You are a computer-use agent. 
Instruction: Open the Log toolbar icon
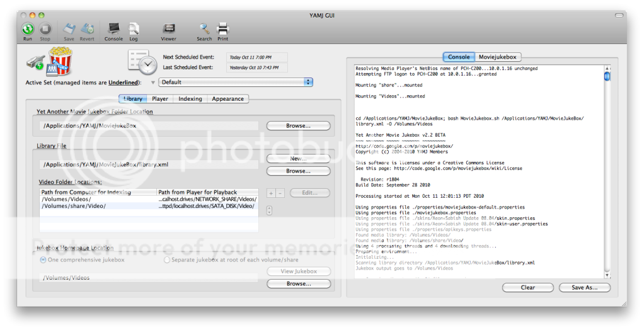(134, 29)
